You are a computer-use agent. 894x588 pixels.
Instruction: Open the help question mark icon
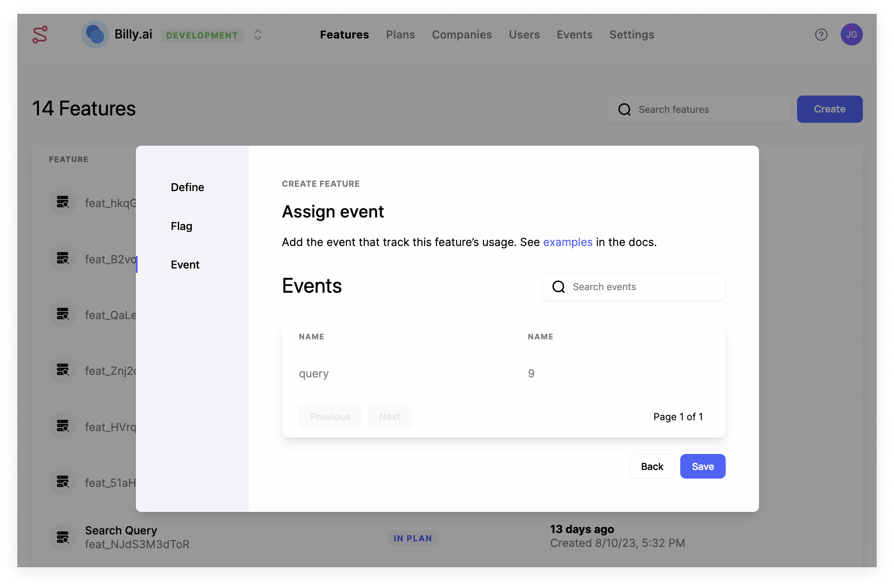coord(821,35)
